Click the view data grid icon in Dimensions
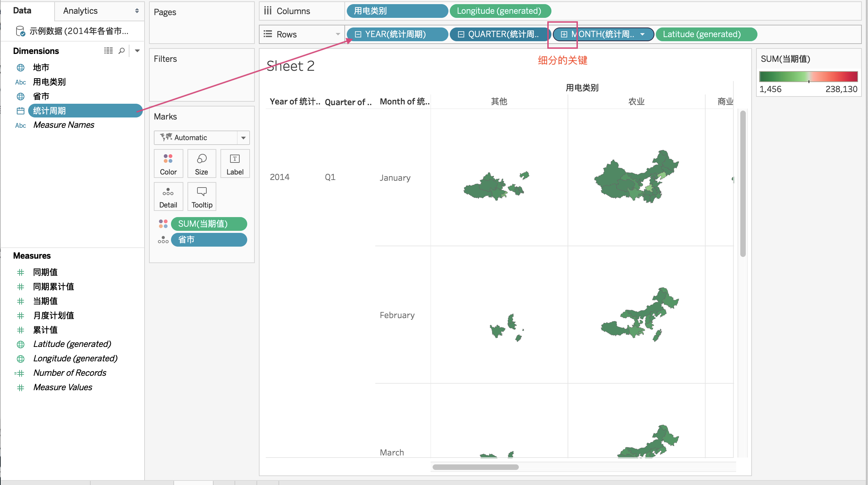This screenshot has width=868, height=485. click(x=108, y=51)
